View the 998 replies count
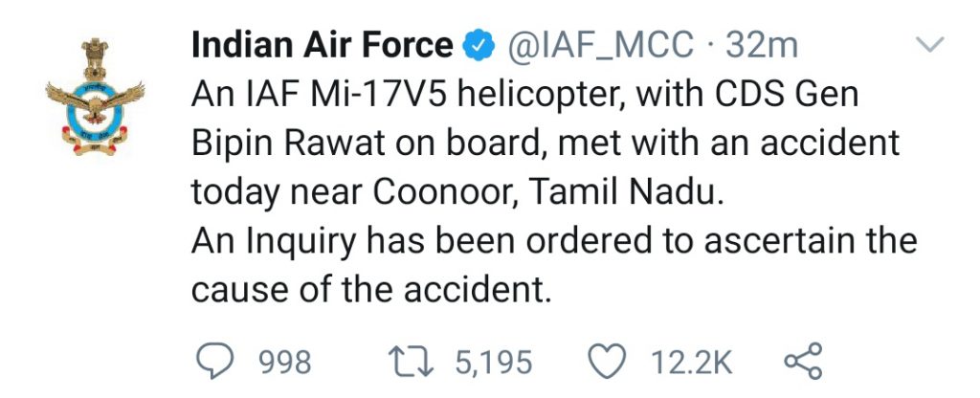 (x=286, y=363)
